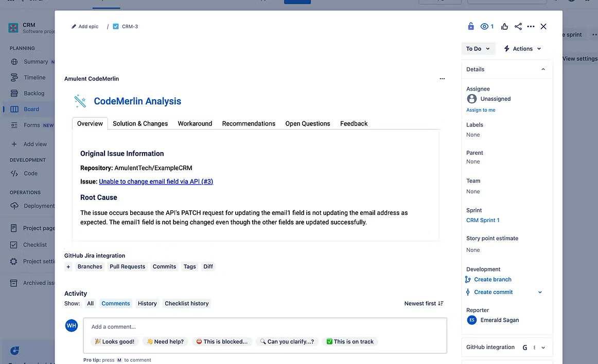The image size is (598, 364).
Task: Show Checklist history filter
Action: 186,304
